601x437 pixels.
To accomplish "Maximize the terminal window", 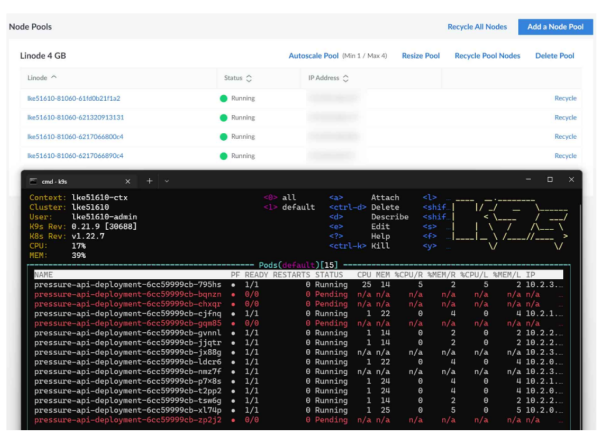I will click(x=549, y=180).
